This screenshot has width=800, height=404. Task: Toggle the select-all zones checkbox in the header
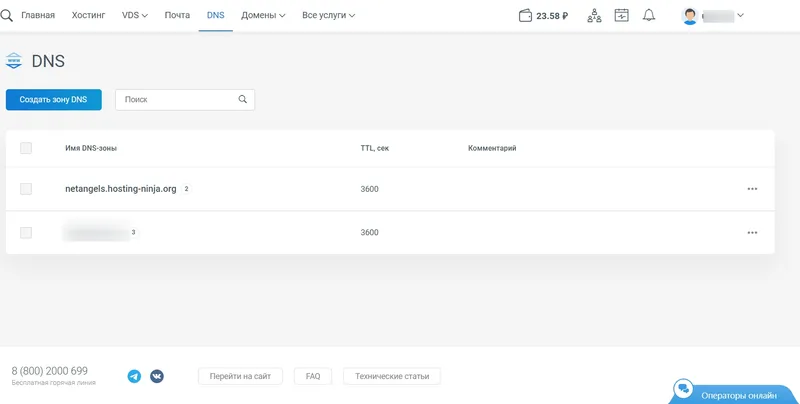point(26,148)
